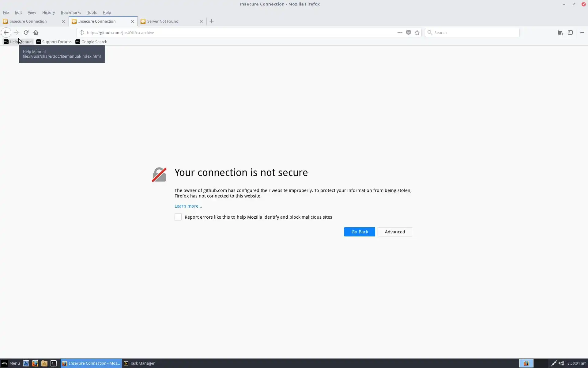The width and height of the screenshot is (588, 368).
Task: Open the Library icon
Action: point(560,33)
